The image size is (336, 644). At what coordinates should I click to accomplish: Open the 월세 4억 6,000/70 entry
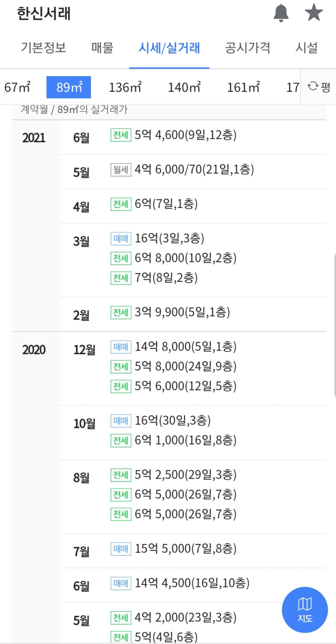(x=182, y=170)
